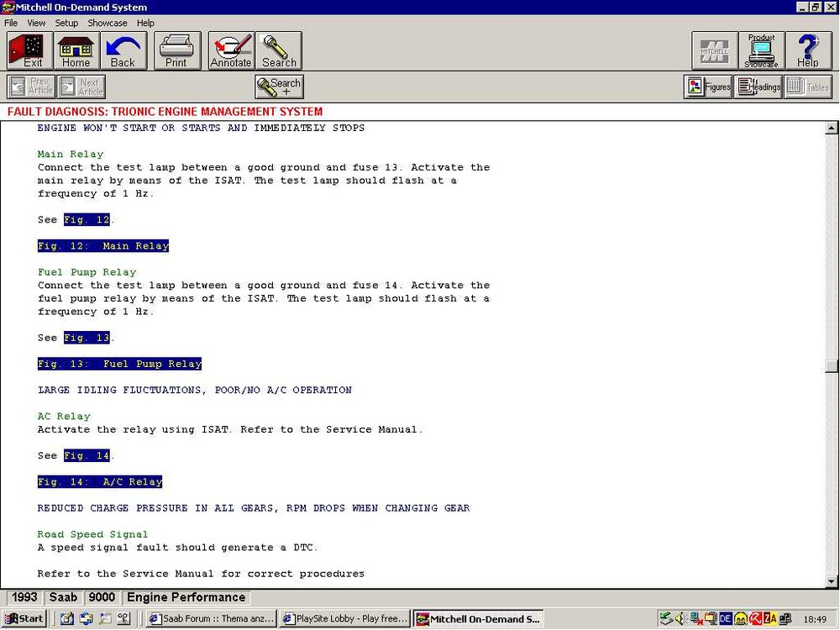Viewport: 840px width, 630px height.
Task: Click the 'Fuel Pump Relay' green heading
Action: (x=87, y=272)
